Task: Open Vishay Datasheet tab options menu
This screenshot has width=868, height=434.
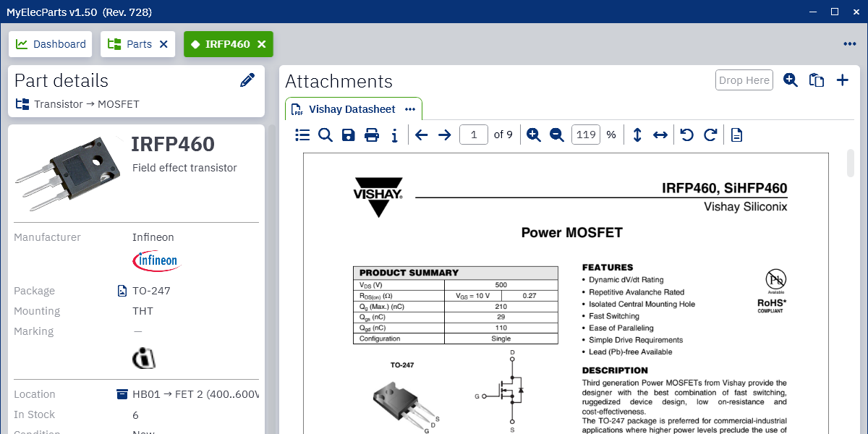Action: point(410,109)
